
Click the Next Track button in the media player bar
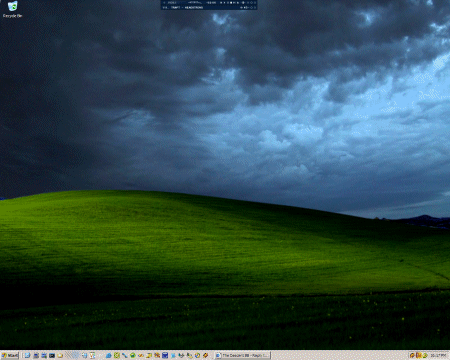pos(234,3)
